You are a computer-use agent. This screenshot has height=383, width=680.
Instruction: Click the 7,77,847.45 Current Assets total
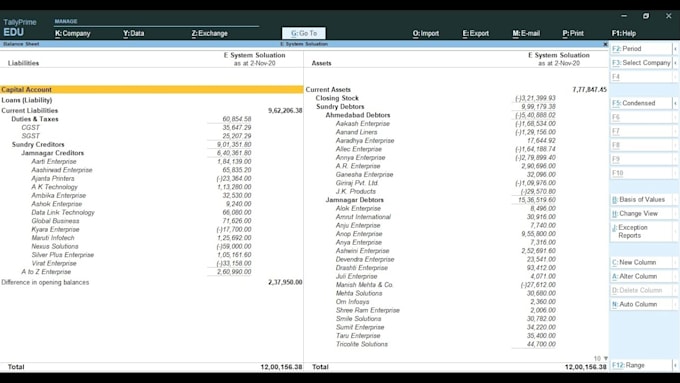(x=589, y=89)
